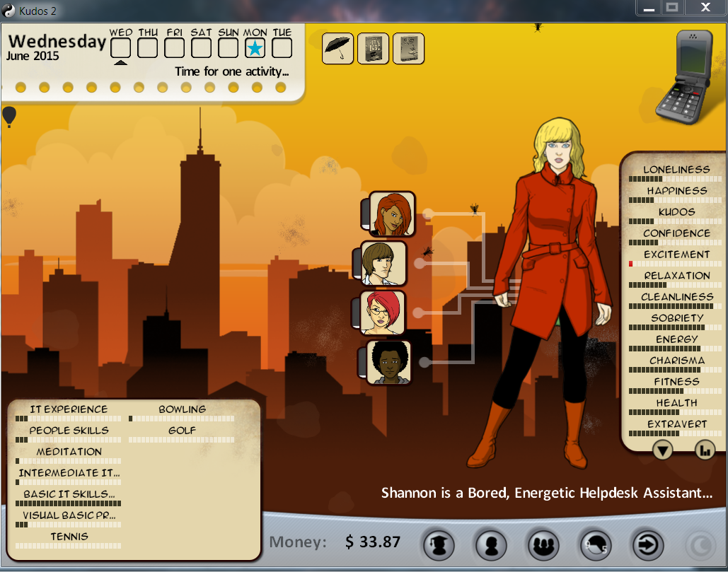Click the black balloon icon
Viewport: 728px width, 572px height.
[9, 117]
